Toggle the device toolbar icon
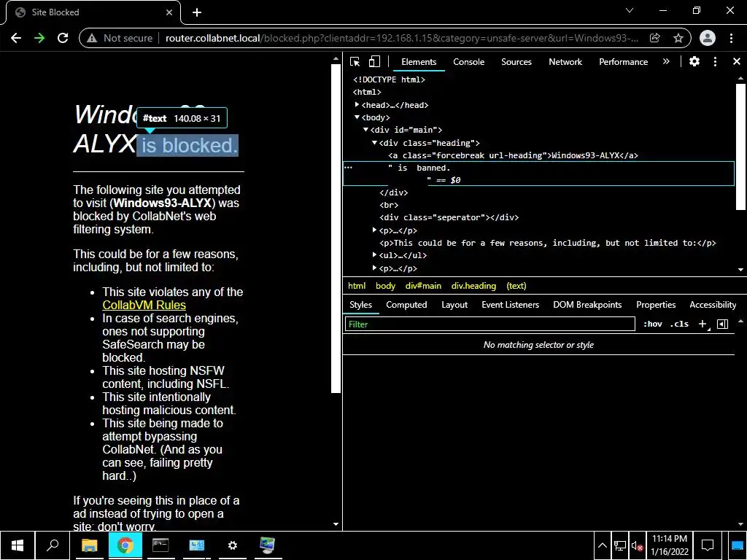The width and height of the screenshot is (747, 560). 374,61
